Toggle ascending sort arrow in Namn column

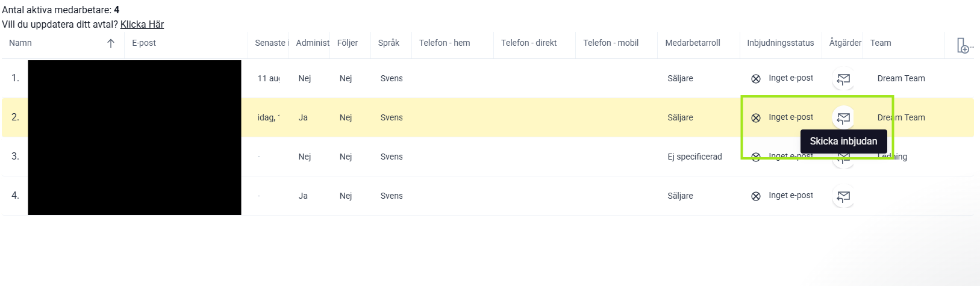coord(111,43)
